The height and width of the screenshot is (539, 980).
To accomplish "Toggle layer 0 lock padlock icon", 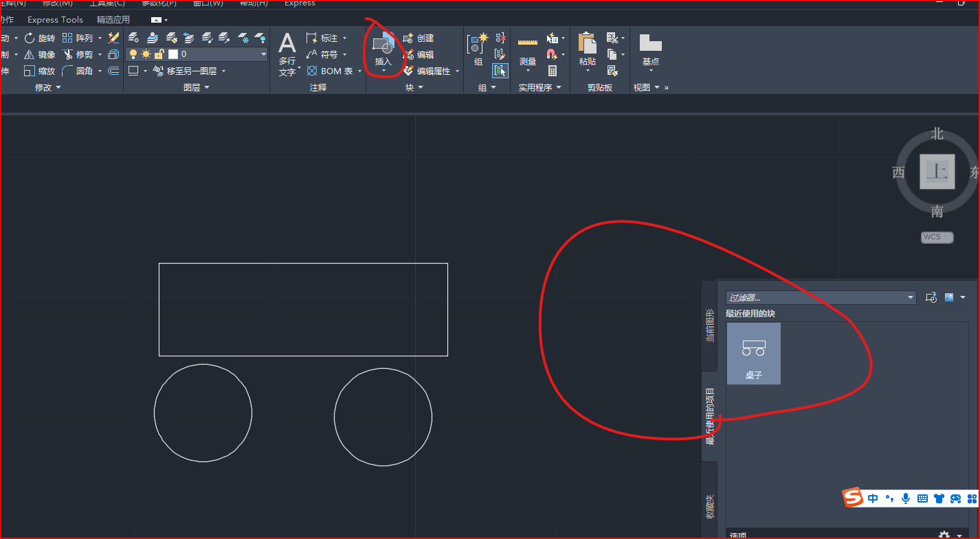I will tap(159, 54).
